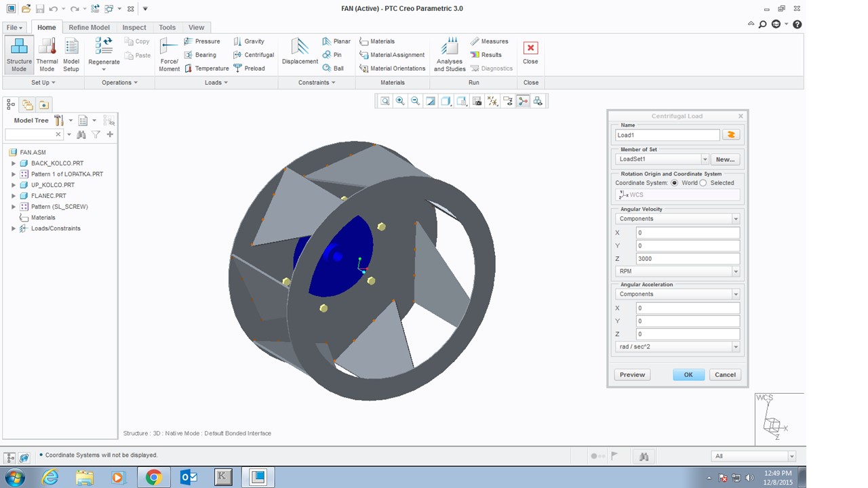Click Zoom Out in graphics toolbar
This screenshot has width=868, height=488.
[415, 101]
